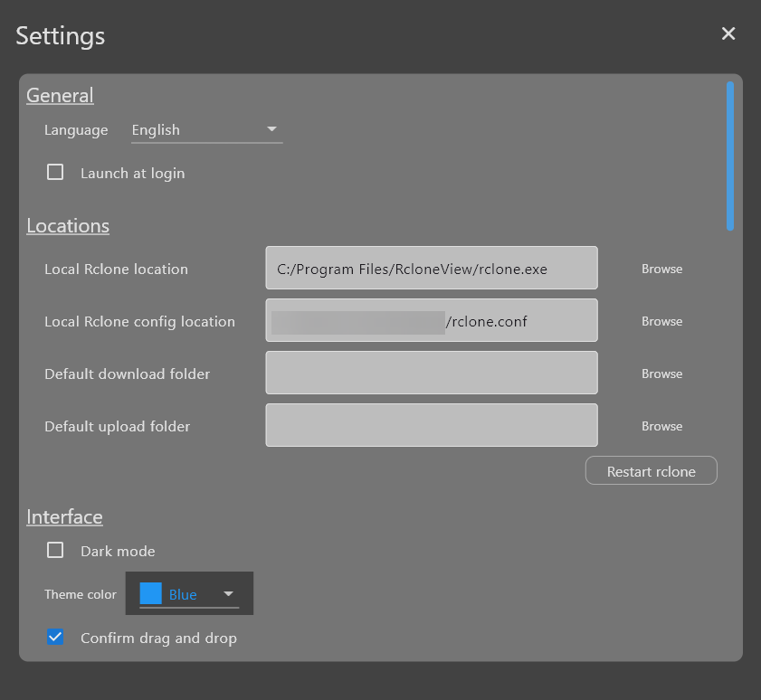
Task: Browse for Default upload folder
Action: click(661, 426)
